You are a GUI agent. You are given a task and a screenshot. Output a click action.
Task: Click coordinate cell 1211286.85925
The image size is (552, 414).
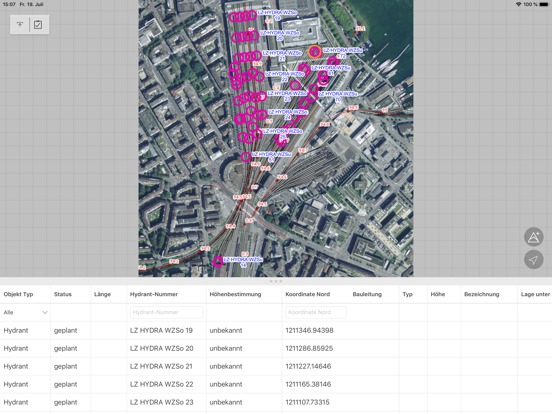click(309, 349)
